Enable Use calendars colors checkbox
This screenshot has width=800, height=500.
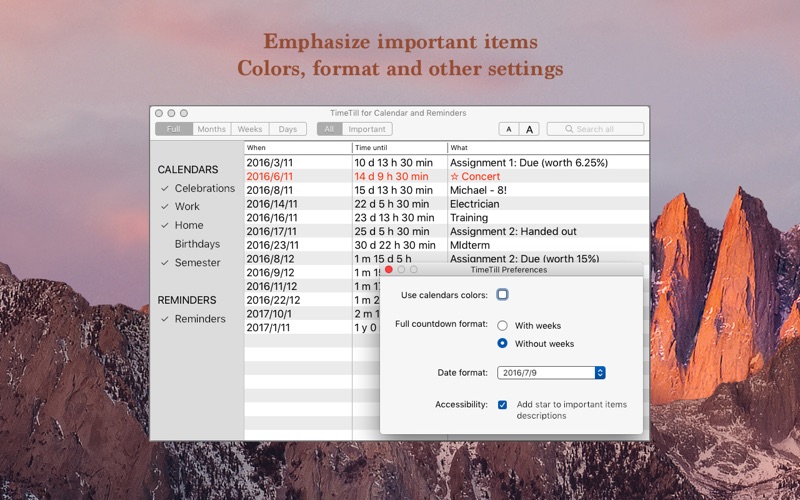(x=502, y=294)
